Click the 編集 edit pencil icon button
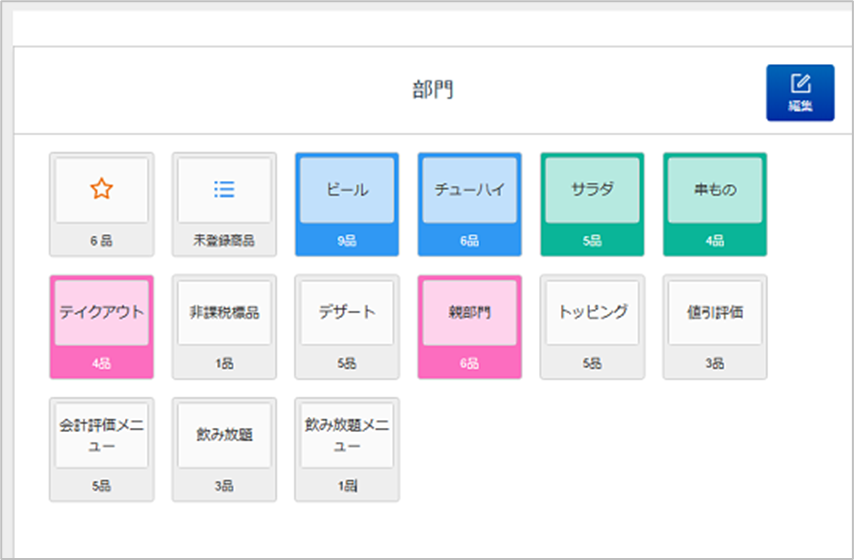The image size is (854, 560). click(x=799, y=92)
